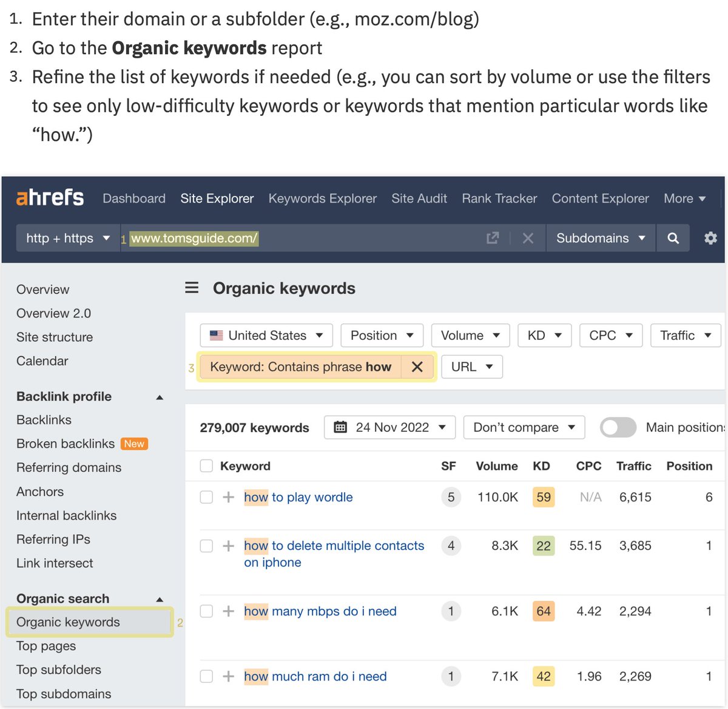Go to Dashboard tab
Image resolution: width=728 pixels, height=709 pixels.
134,198
